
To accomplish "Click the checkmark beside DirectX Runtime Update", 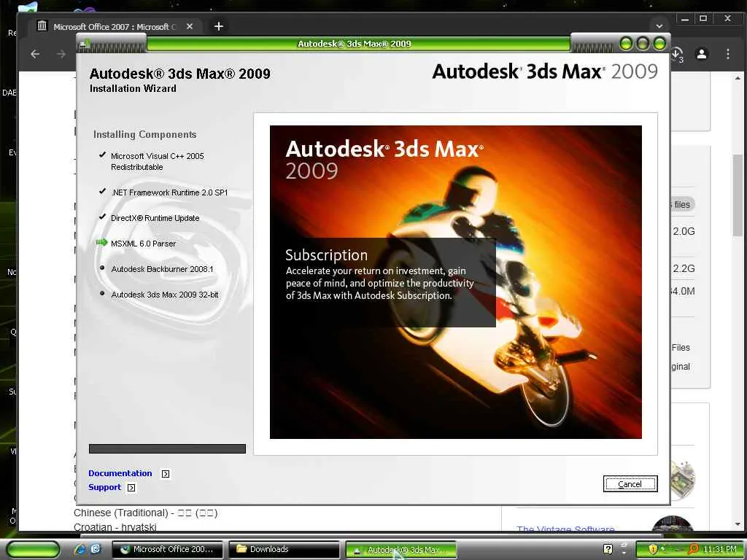I will click(102, 217).
